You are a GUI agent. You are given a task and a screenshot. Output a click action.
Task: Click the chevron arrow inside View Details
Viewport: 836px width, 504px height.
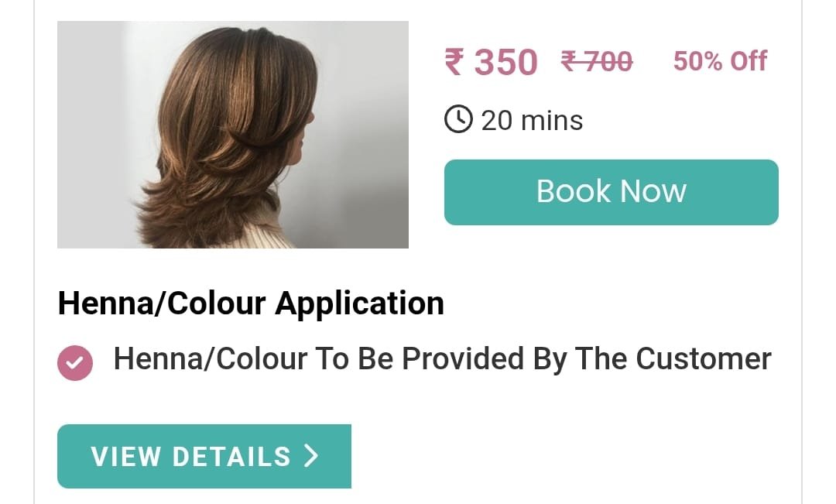point(311,456)
